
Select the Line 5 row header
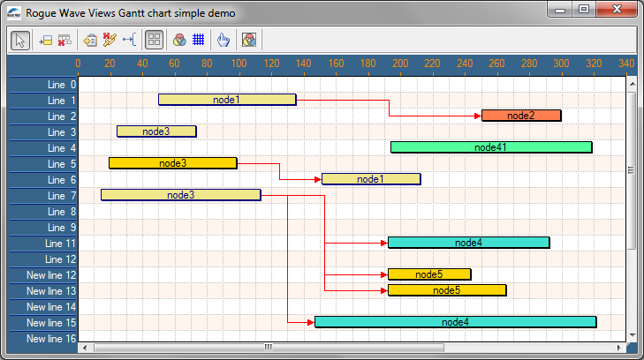pos(42,164)
